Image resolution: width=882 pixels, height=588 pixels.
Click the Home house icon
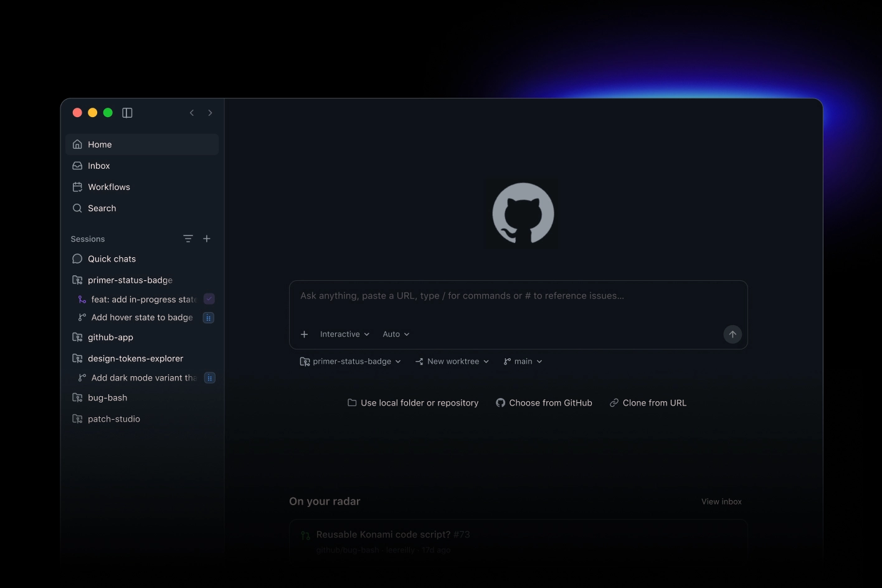(x=77, y=145)
